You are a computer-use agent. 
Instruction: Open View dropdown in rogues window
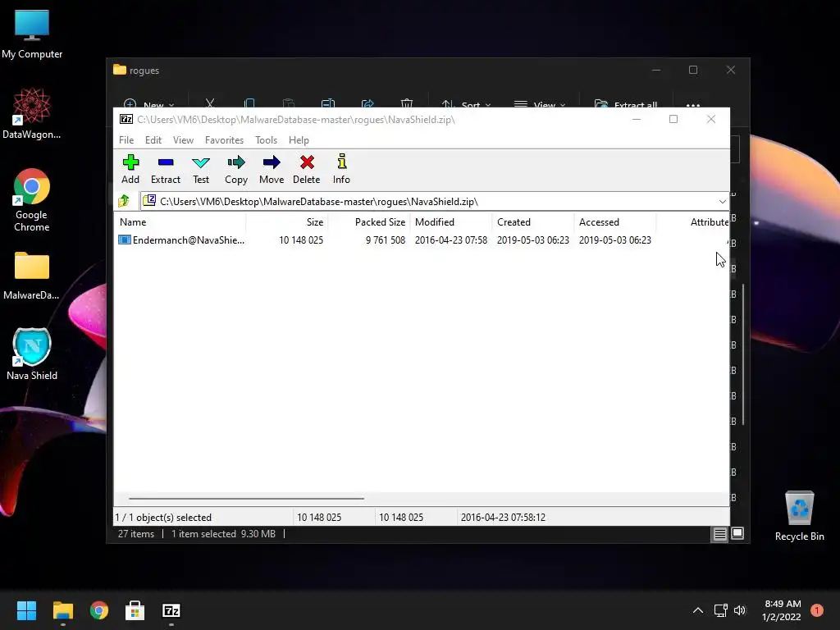click(540, 104)
